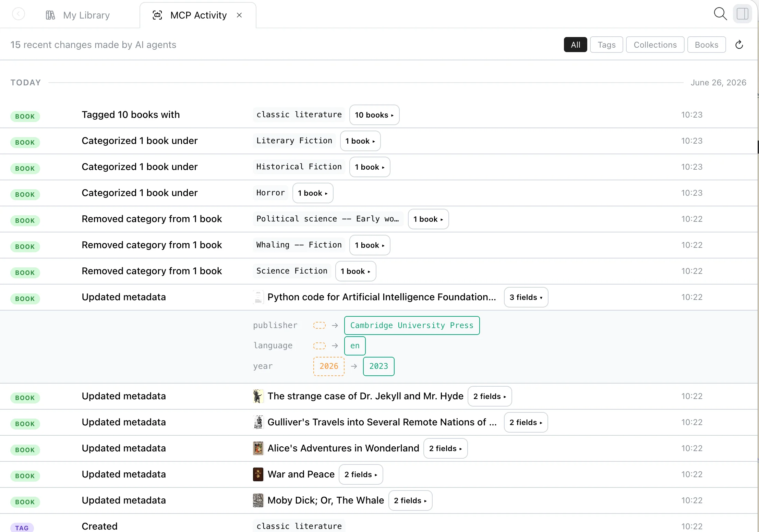Viewport: 759px width, 532px height.
Task: Expand 1 book under Horror
Action: pyautogui.click(x=313, y=193)
